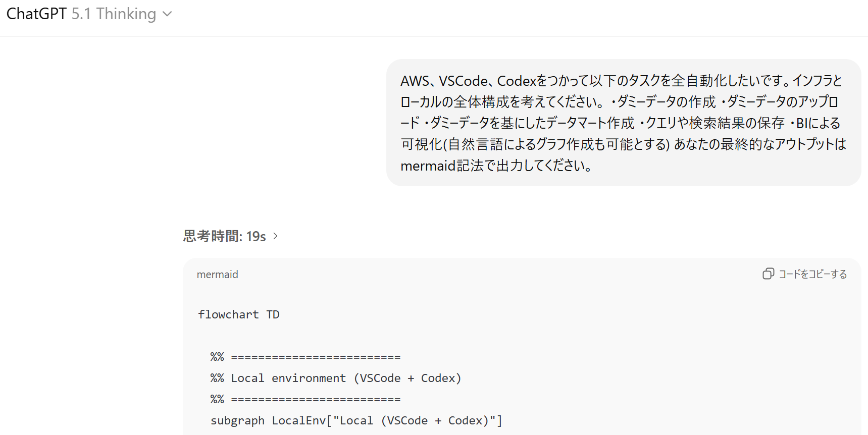Click the overlapping-squares icon beside コードをコピーする
Viewport: 868px width, 435px height.
point(768,274)
